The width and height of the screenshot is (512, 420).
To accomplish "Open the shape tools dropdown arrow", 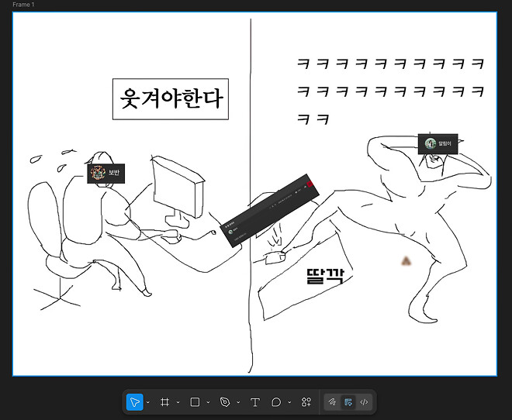I will [208, 402].
